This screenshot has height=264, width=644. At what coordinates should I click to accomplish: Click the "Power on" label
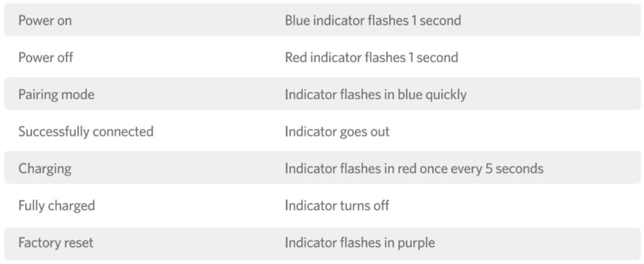(45, 21)
